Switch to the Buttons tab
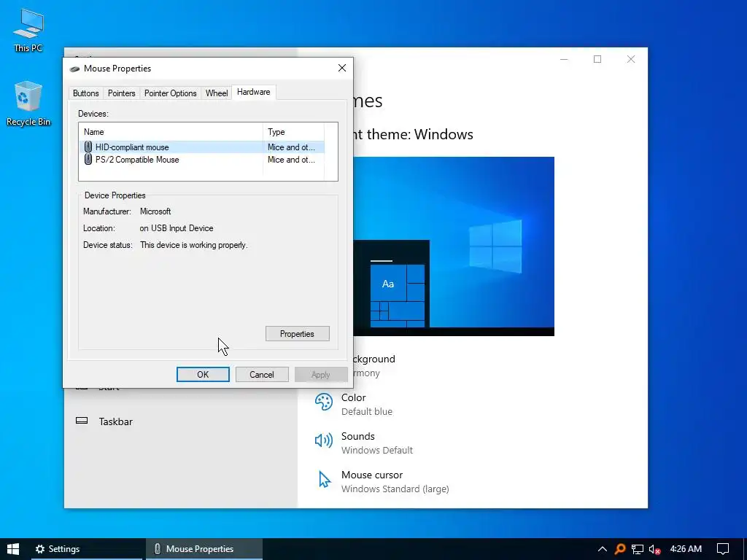Viewport: 747px width, 560px height. pos(86,93)
